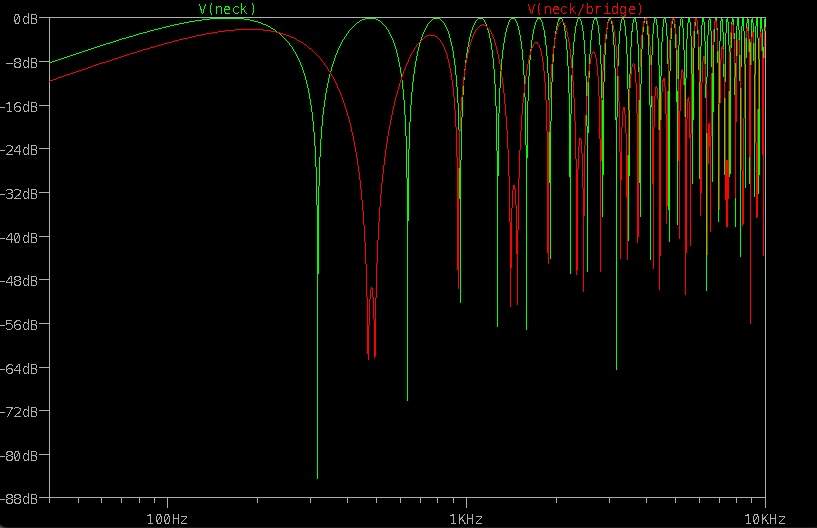Click the -32dB axis label
Image resolution: width=817 pixels, height=528 pixels.
(x=19, y=194)
